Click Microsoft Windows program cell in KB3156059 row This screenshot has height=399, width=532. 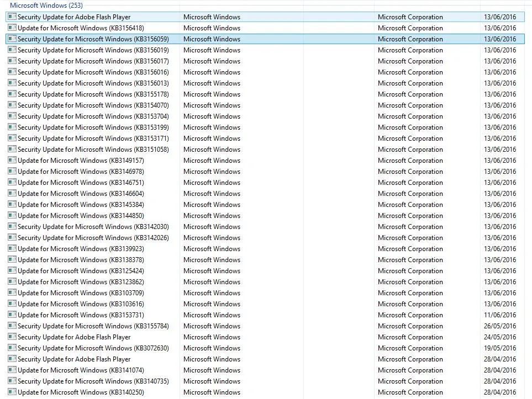[212, 39]
